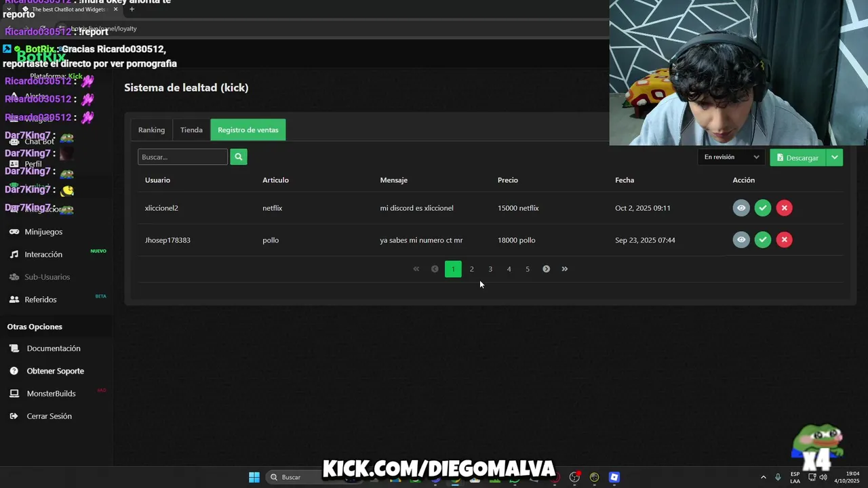868x488 pixels.
Task: Click the Fecha column header
Action: 625,180
